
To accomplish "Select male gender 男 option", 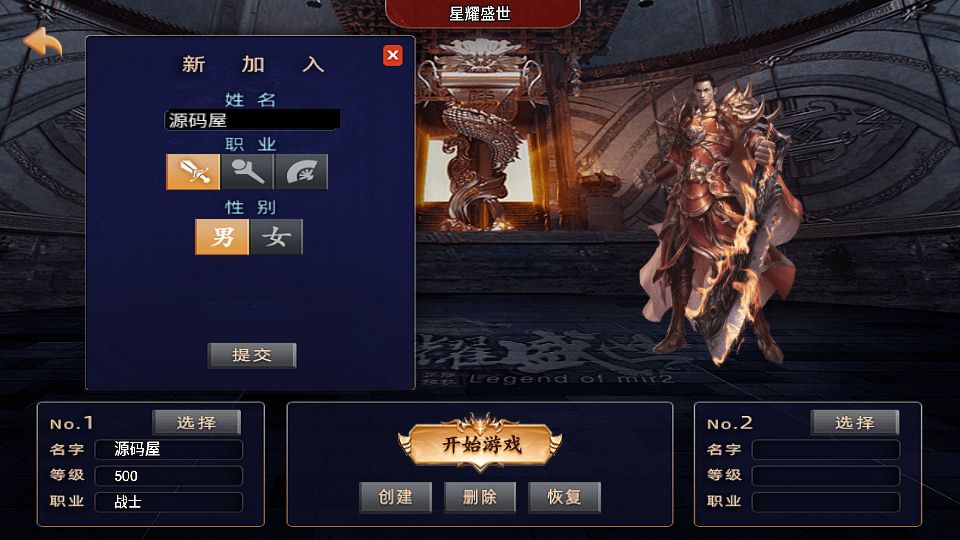I will 222,236.
